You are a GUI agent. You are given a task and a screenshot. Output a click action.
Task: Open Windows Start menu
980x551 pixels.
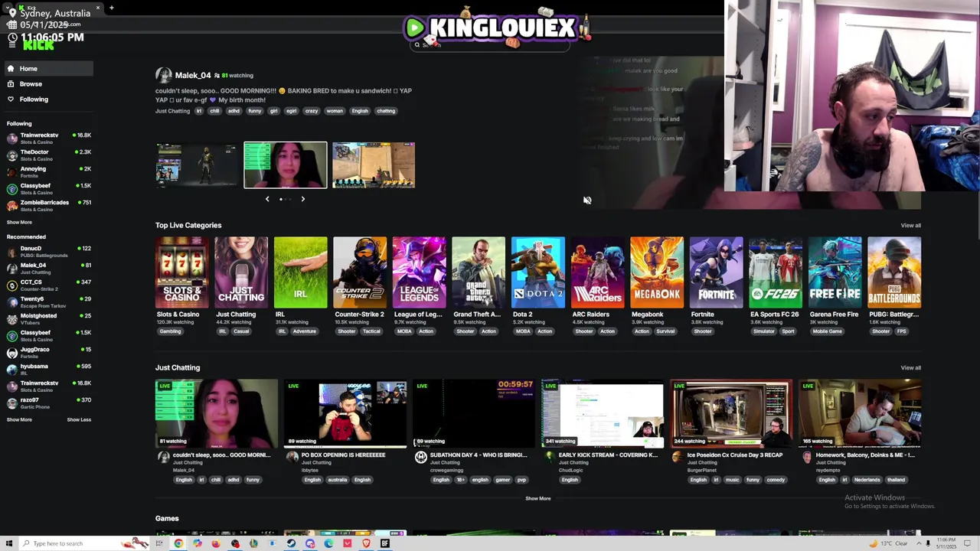pos(9,543)
